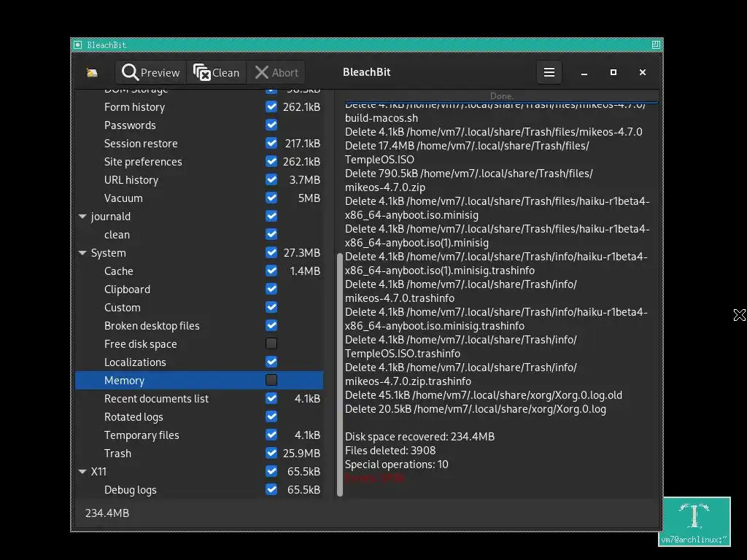This screenshot has width=747, height=560.
Task: Select the Passwords row
Action: click(199, 125)
